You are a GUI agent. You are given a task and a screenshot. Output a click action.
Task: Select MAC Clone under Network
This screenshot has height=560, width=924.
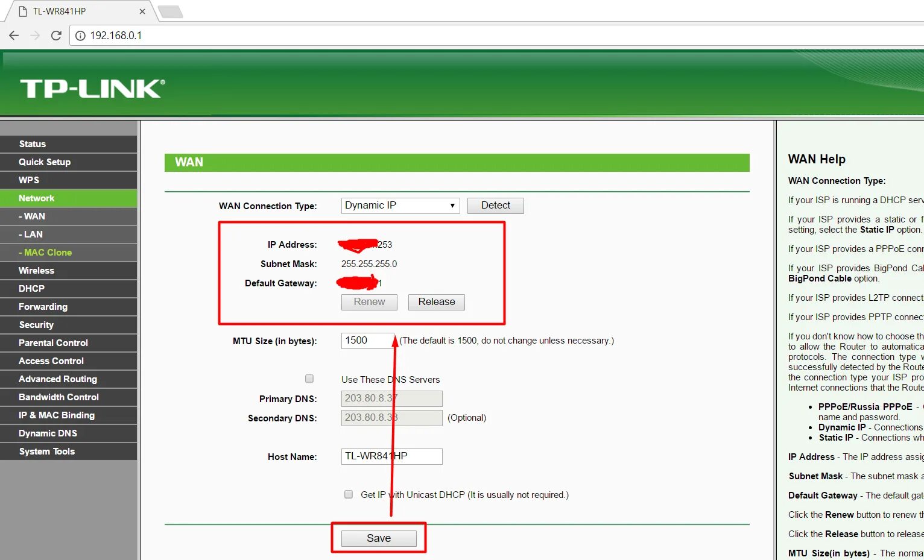47,252
